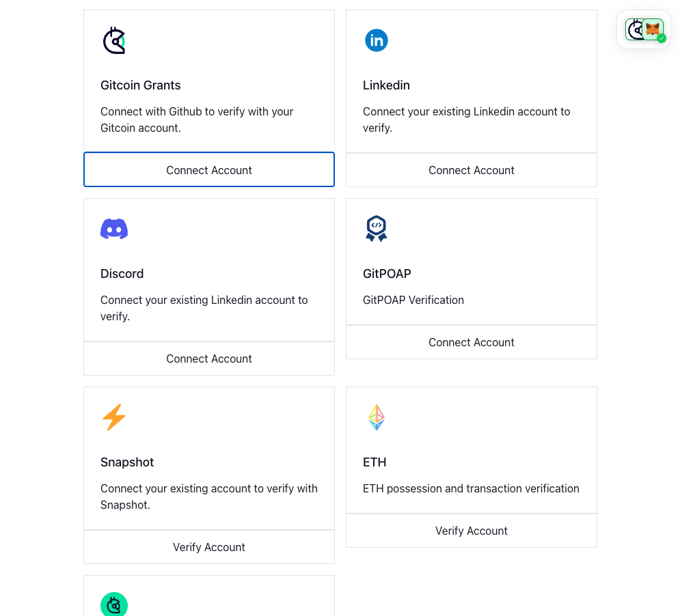The width and height of the screenshot is (680, 616).
Task: Click the Gitcoin Grants logo icon
Action: click(114, 41)
